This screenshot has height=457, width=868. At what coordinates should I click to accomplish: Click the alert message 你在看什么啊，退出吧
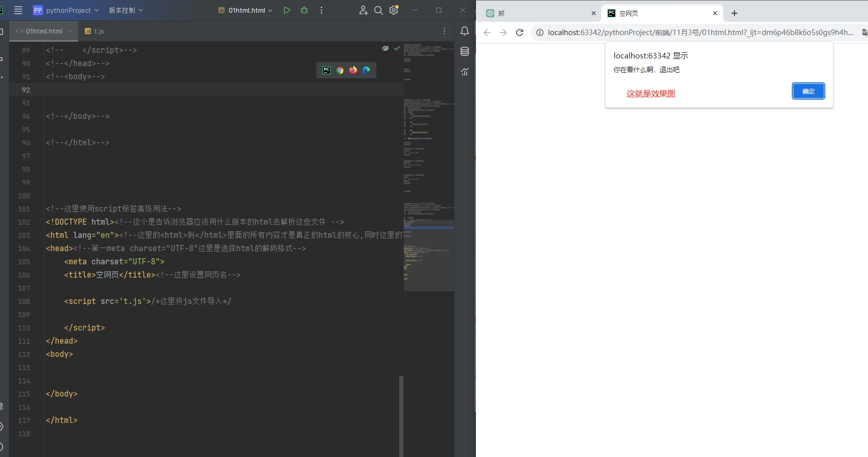pyautogui.click(x=647, y=70)
